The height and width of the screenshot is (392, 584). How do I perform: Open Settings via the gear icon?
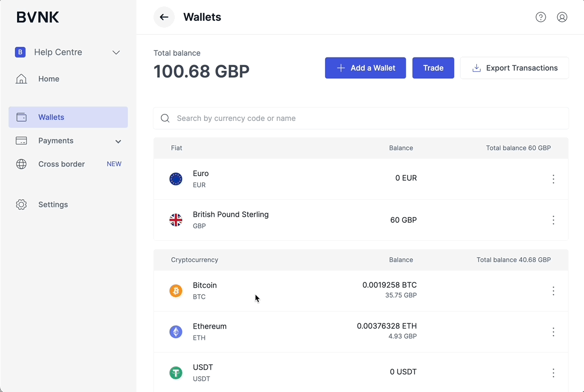[x=21, y=204]
